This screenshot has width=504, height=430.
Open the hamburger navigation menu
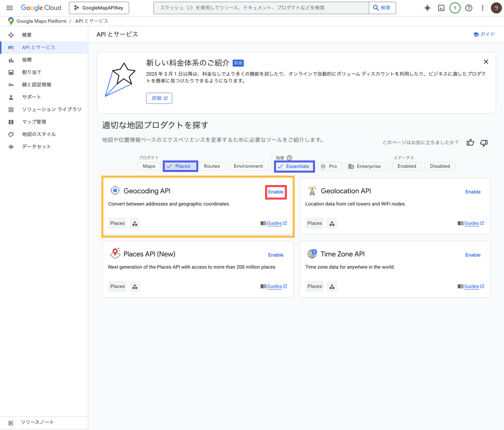click(x=9, y=8)
